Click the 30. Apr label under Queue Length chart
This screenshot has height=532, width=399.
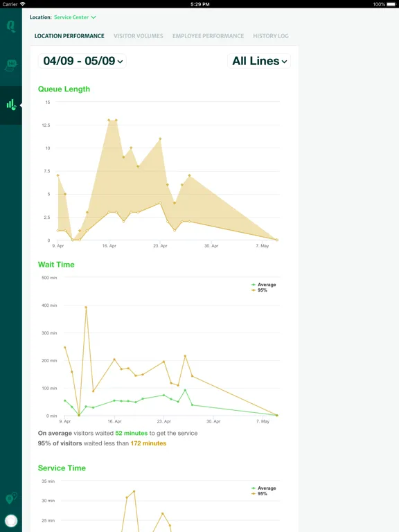pyautogui.click(x=211, y=246)
